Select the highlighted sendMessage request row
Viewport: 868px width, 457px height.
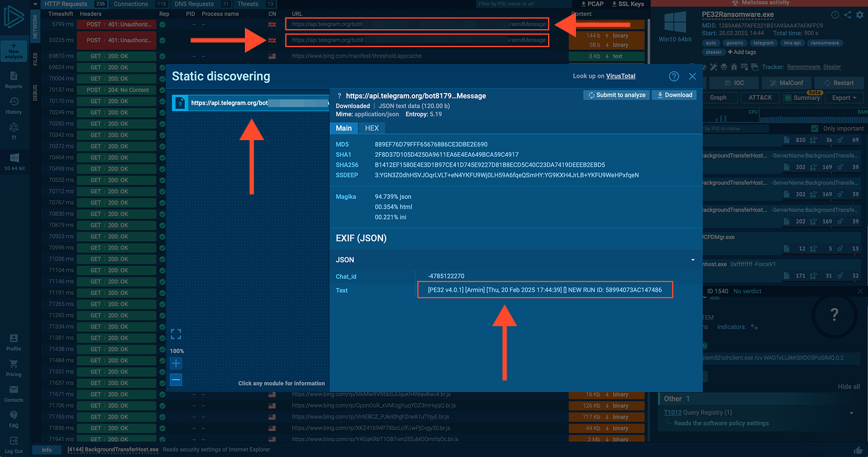click(417, 24)
